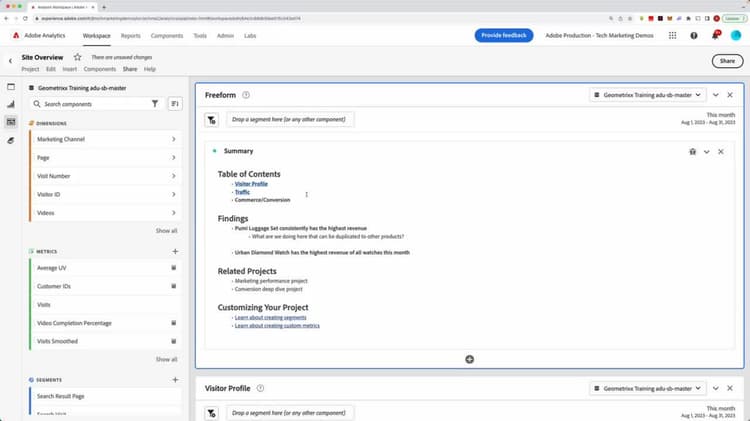The width and height of the screenshot is (750, 421).
Task: Click the Visitor Profile info icon
Action: (x=260, y=388)
